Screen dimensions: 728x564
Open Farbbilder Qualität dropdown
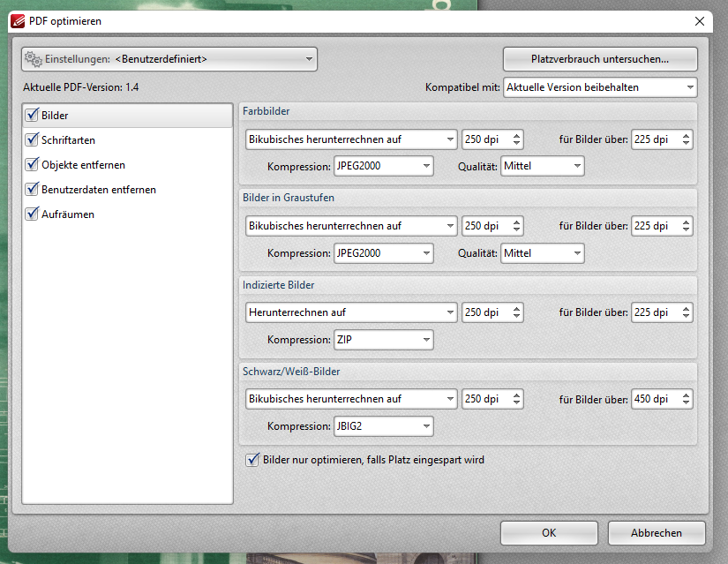click(x=543, y=166)
